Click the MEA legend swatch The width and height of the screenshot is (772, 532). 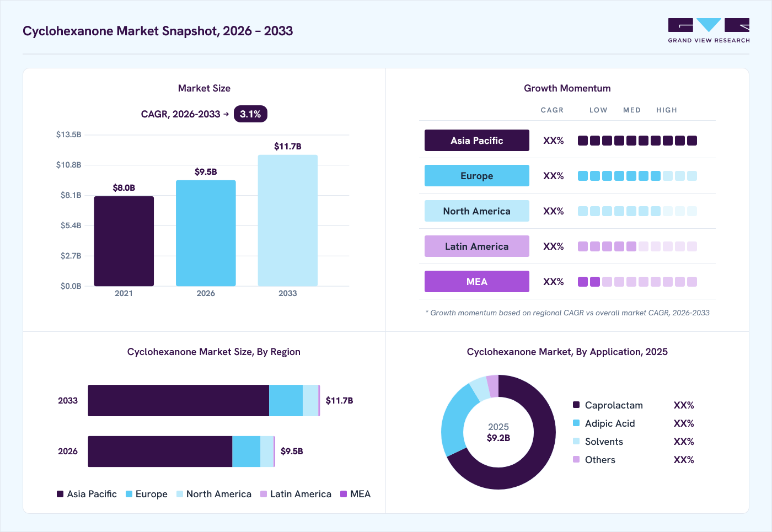tap(344, 494)
